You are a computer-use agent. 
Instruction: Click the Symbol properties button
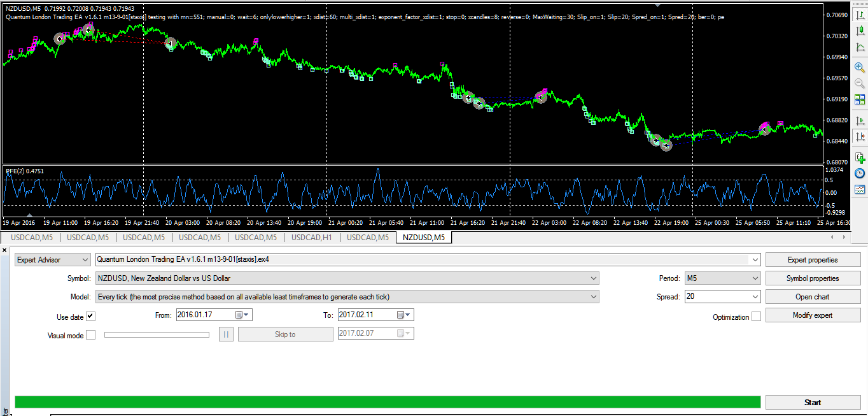point(813,278)
